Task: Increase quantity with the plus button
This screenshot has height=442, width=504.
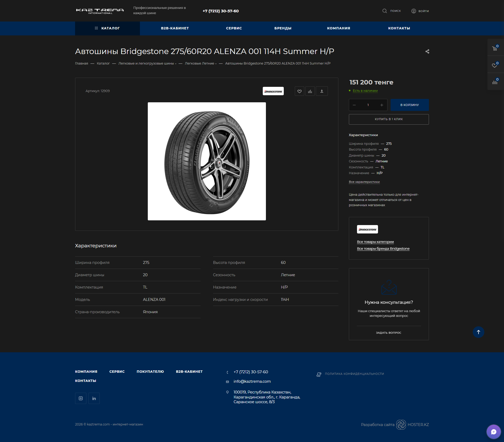Action: (382, 105)
